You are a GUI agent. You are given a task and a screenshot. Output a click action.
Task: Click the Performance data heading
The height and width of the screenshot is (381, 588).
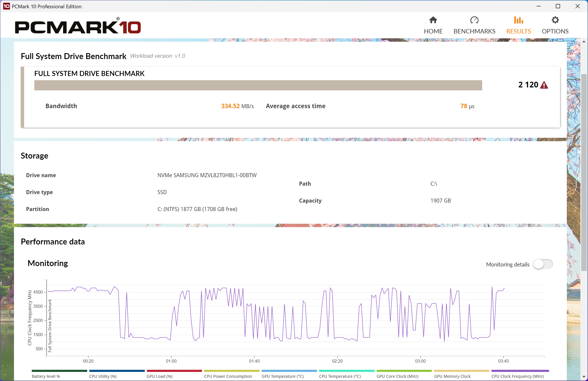pos(53,242)
